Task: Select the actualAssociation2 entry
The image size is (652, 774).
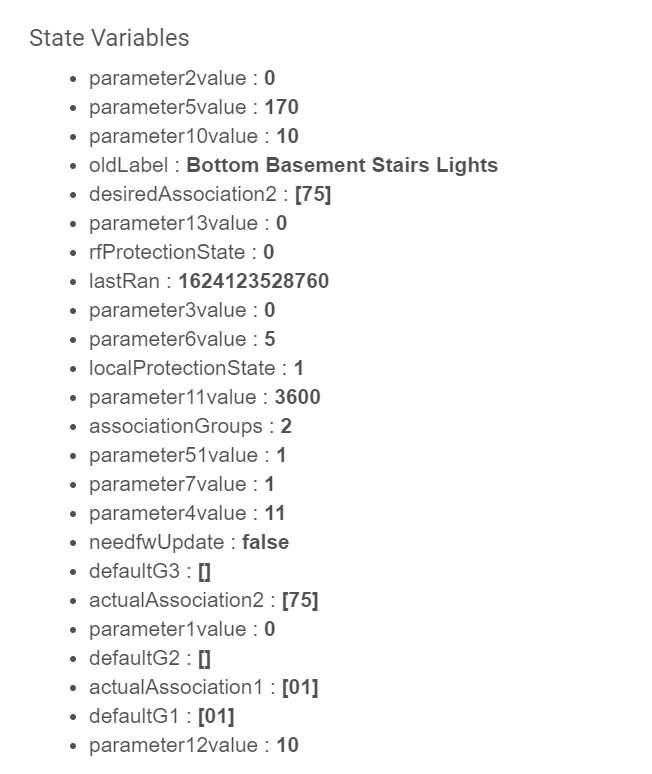Action: pyautogui.click(x=204, y=601)
